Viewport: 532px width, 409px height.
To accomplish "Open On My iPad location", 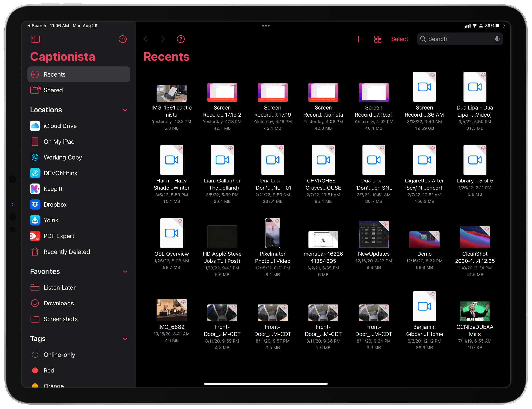I will point(79,142).
